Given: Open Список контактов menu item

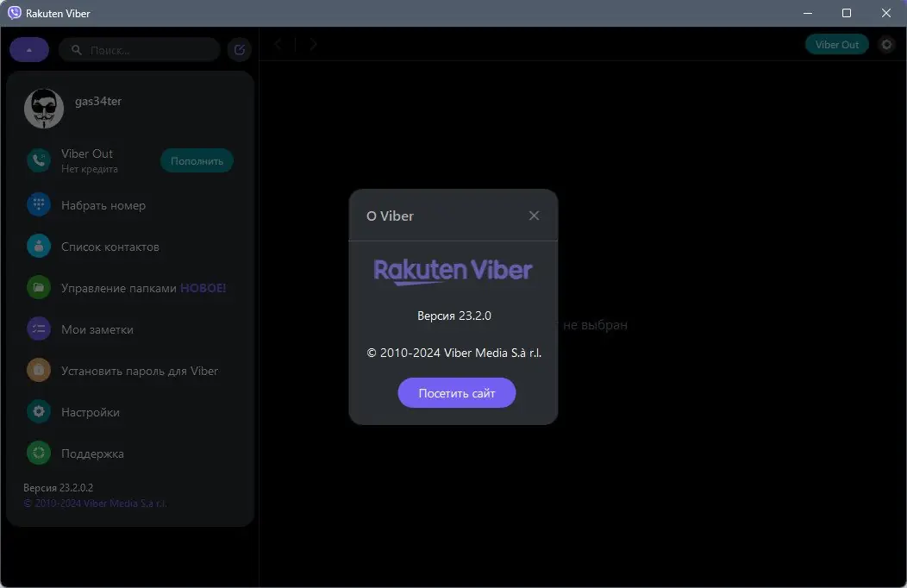Looking at the screenshot, I should (x=109, y=247).
